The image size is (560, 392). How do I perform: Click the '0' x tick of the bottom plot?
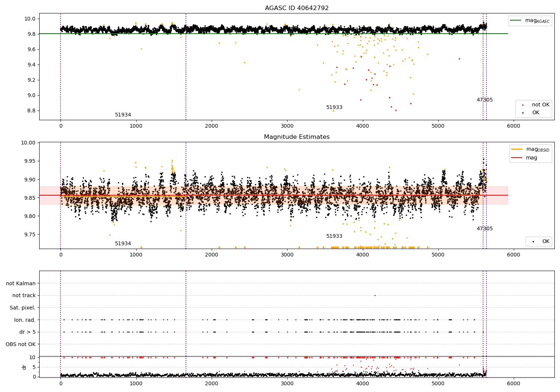(x=60, y=384)
